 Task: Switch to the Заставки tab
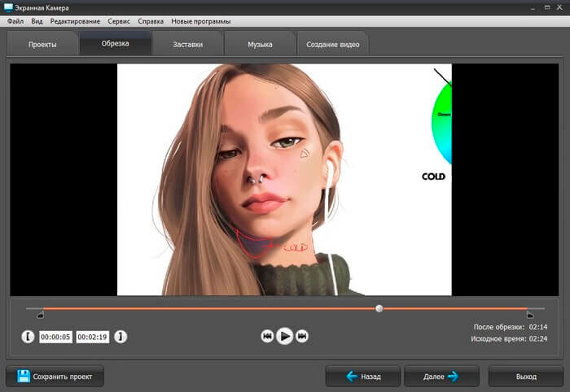point(187,44)
